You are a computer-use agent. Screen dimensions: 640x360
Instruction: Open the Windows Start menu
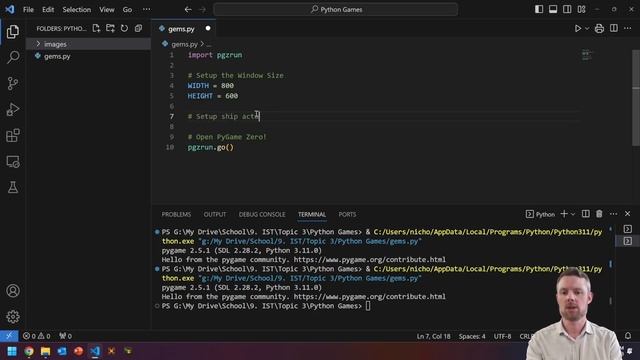(x=12, y=351)
